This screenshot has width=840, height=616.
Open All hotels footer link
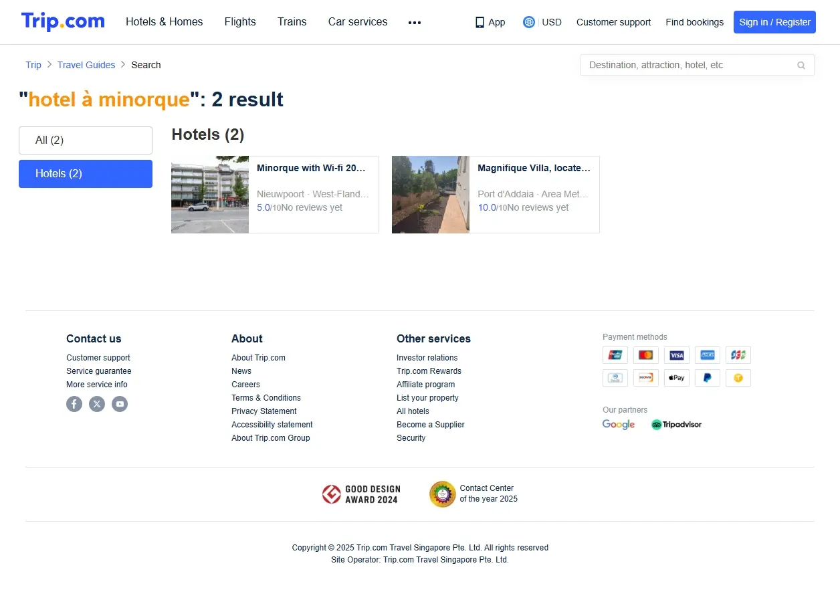(x=413, y=411)
